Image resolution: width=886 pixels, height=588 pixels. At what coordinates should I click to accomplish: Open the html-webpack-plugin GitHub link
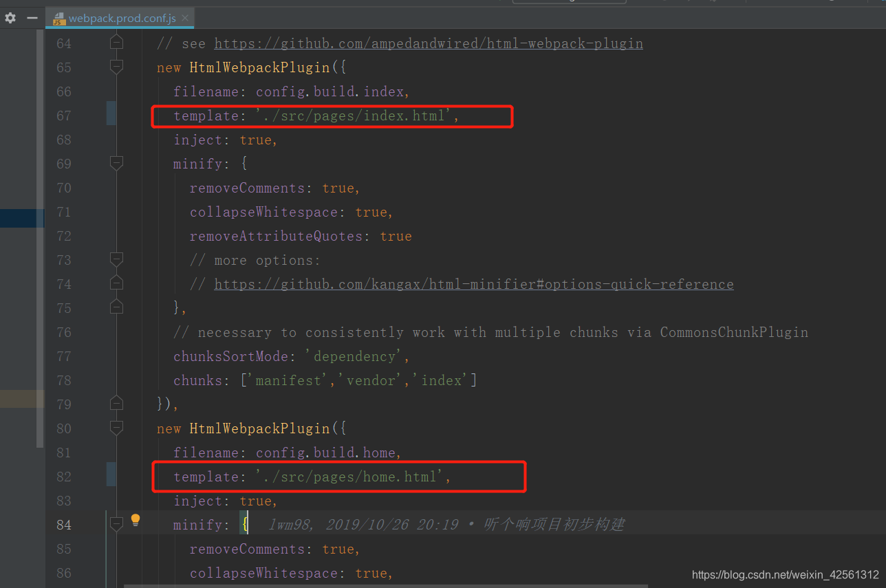(x=429, y=43)
